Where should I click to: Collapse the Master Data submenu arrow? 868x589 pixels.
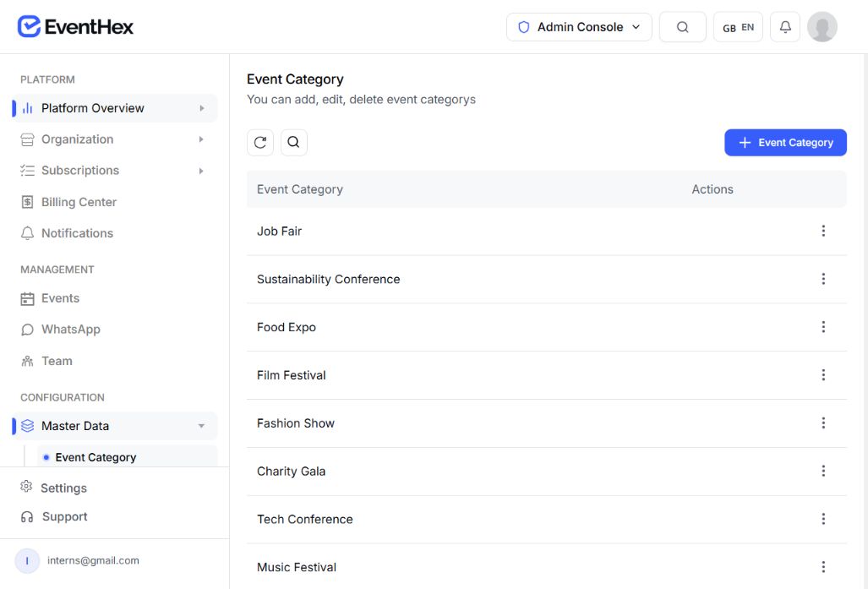pyautogui.click(x=201, y=426)
